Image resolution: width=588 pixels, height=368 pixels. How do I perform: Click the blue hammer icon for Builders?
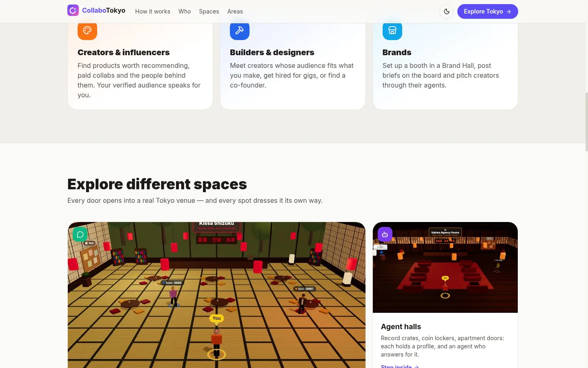coord(240,30)
